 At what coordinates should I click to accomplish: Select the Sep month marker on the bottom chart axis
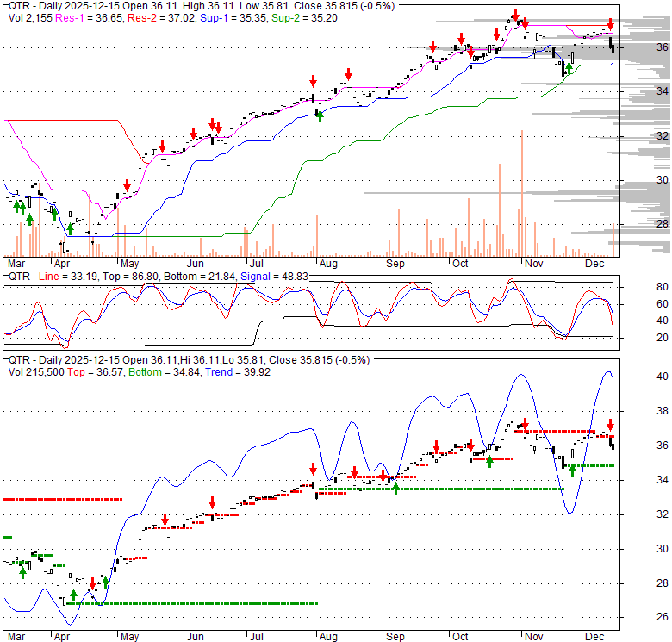[x=395, y=636]
